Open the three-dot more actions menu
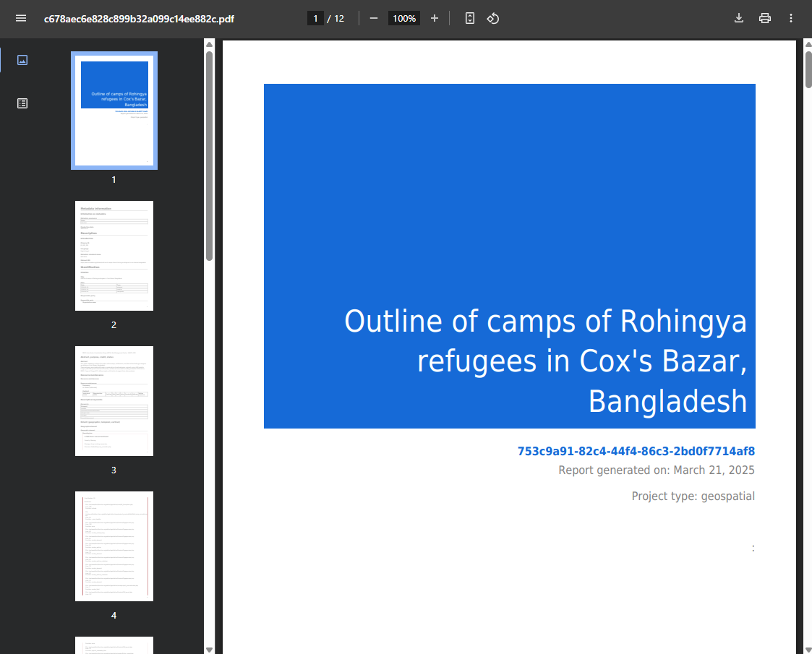Screen dimensions: 812x654 791,18
